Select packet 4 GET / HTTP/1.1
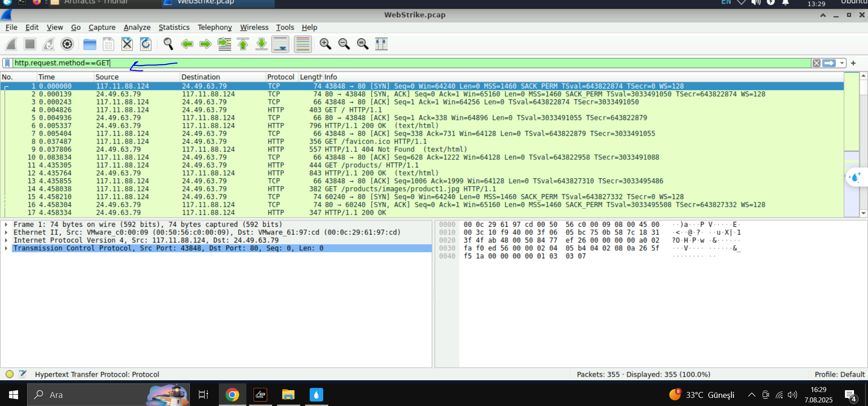This screenshot has width=868, height=406. [x=422, y=110]
